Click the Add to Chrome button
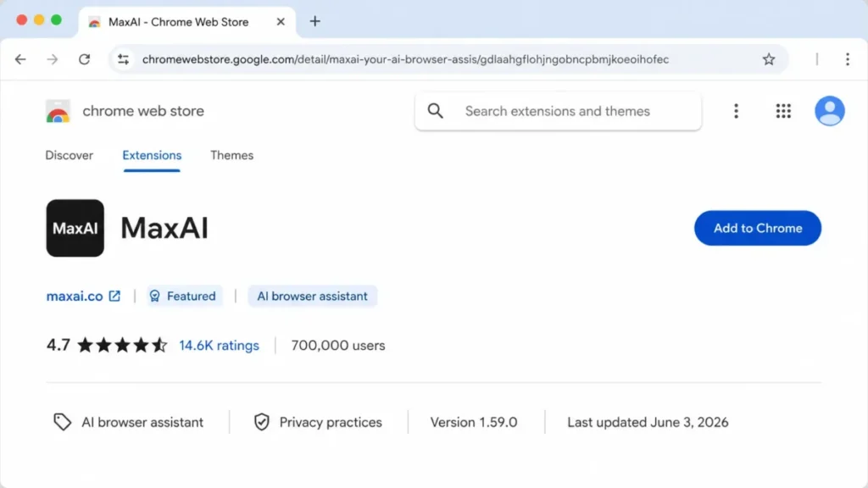Screen dimensions: 868x488 [x=757, y=228]
